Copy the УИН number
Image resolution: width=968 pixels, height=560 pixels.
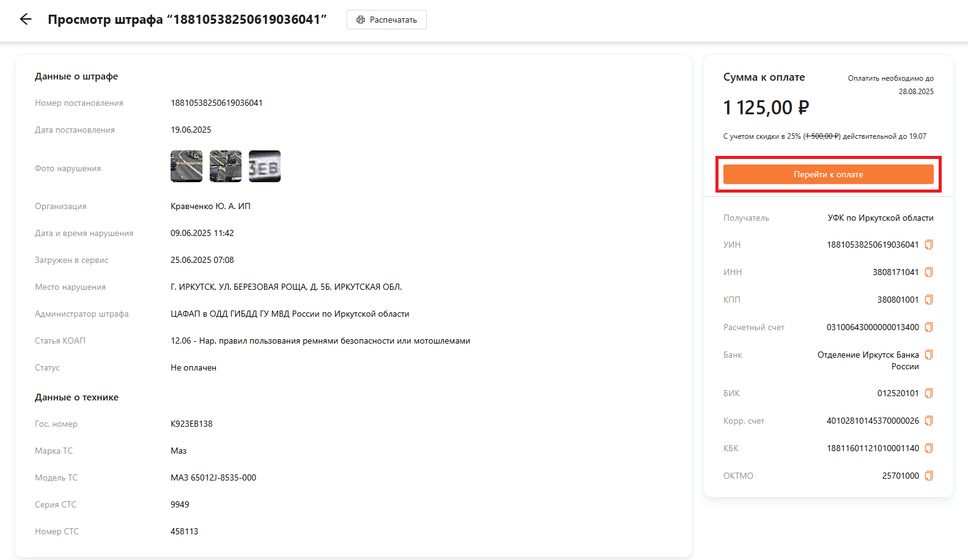click(929, 245)
